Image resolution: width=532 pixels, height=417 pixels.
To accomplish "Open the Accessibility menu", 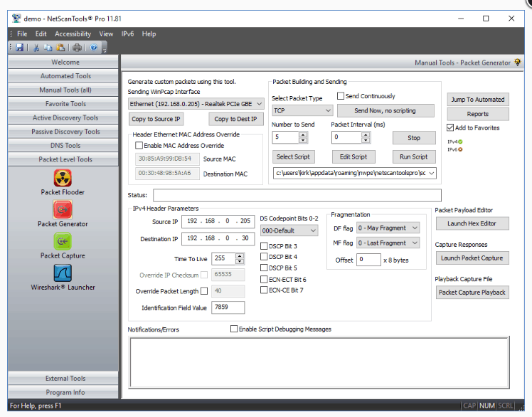I will [x=73, y=34].
